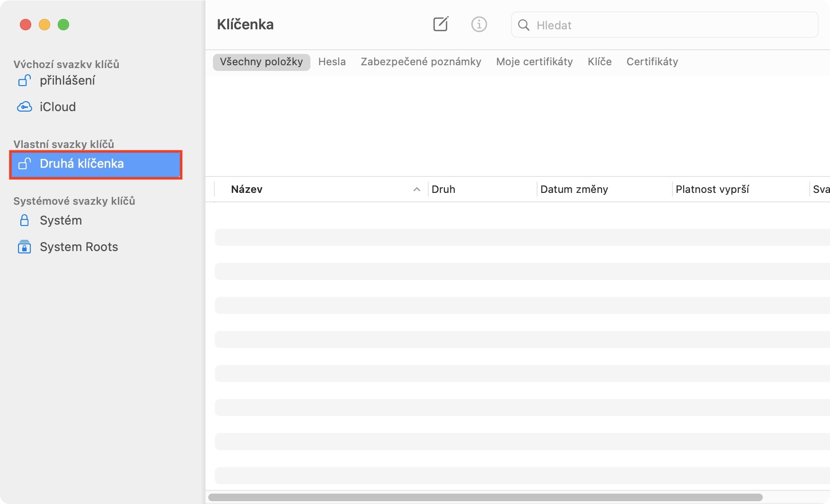The image size is (830, 504).
Task: Show the Klíče category tab
Action: coord(600,62)
